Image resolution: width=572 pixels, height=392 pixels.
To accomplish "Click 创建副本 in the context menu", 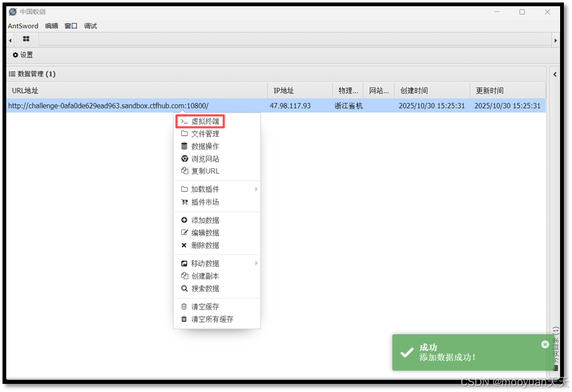I will pyautogui.click(x=205, y=276).
